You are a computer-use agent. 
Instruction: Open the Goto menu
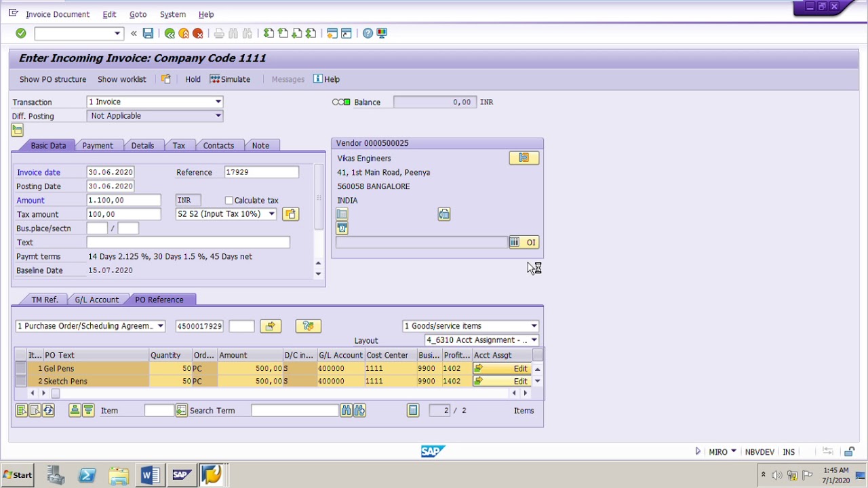coord(138,14)
